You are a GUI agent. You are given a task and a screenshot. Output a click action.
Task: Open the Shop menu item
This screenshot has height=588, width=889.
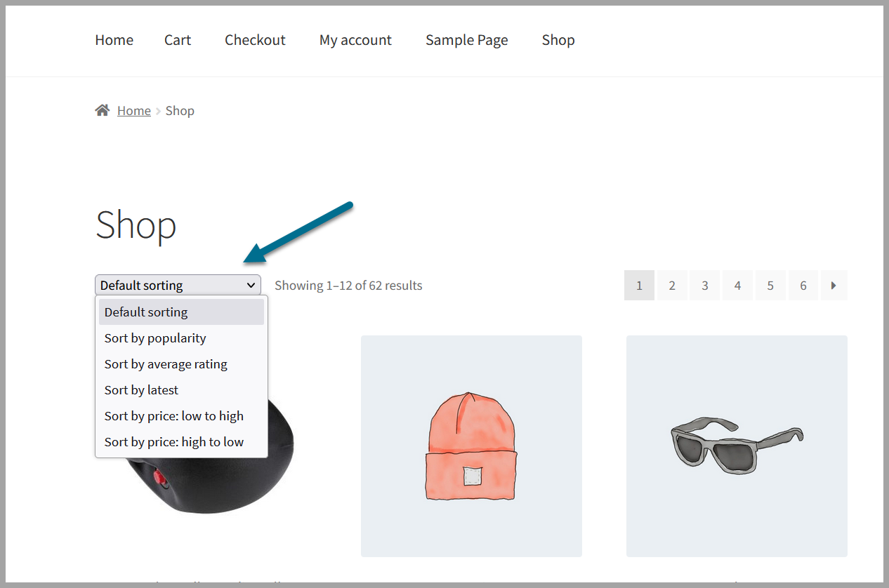[x=558, y=40]
